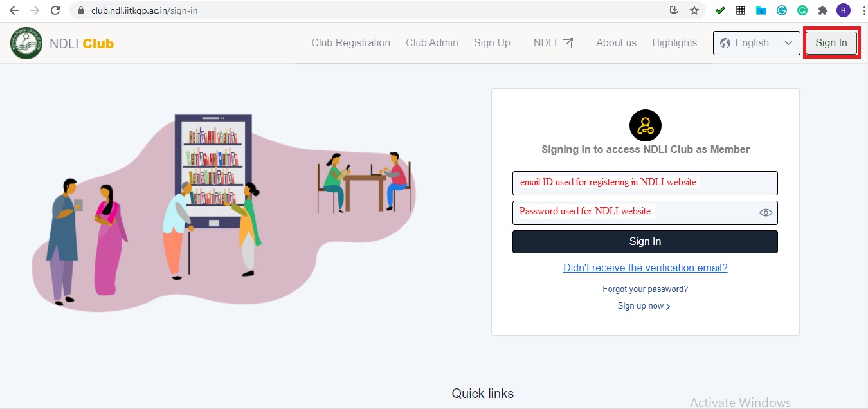Open the browser extensions puzzle icon
The height and width of the screenshot is (409, 868).
[822, 10]
